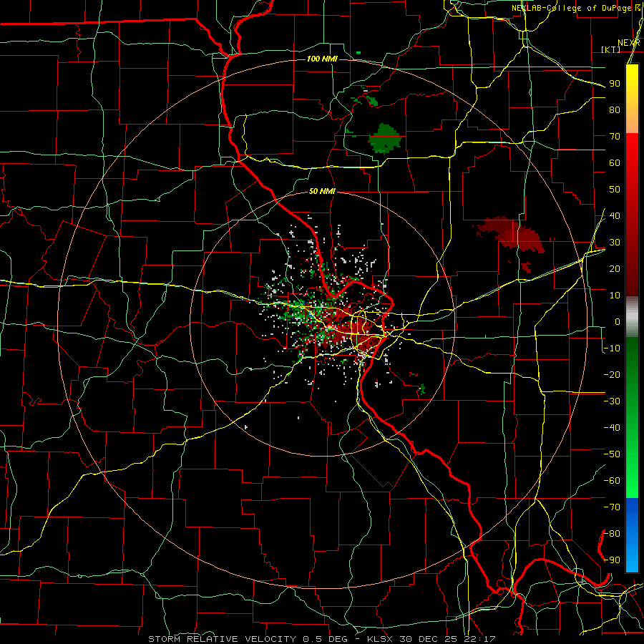Select the "70" tick on the velocity scale
The image size is (644, 644).
tap(615, 137)
